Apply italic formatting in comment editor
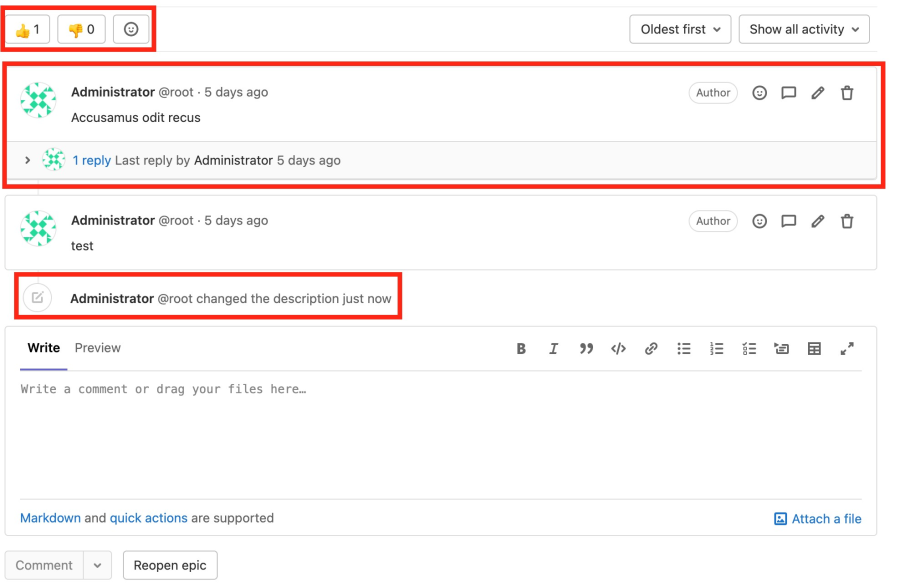 tap(553, 349)
